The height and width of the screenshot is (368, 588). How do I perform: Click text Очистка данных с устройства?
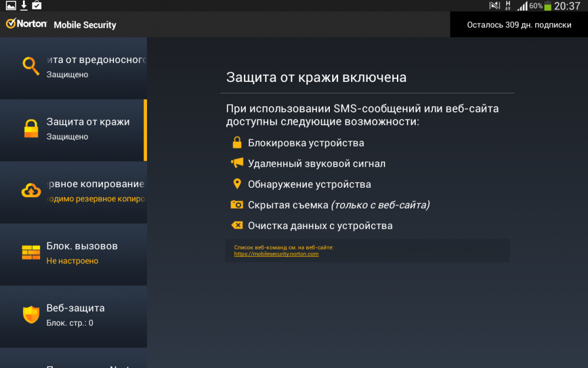(320, 226)
